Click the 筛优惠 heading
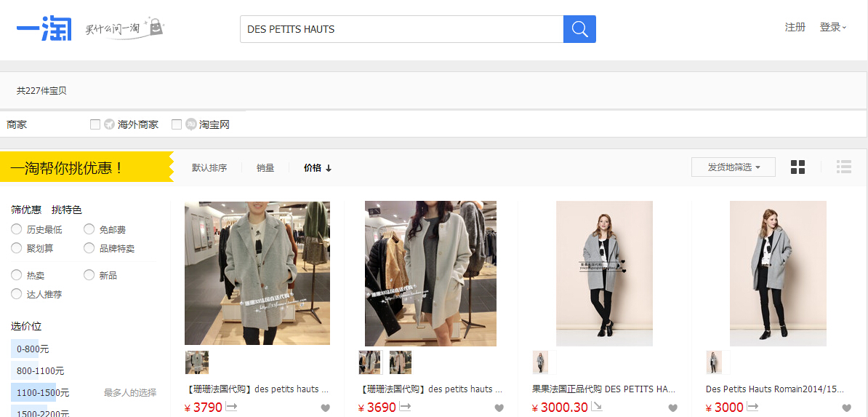This screenshot has height=417, width=868. [x=26, y=210]
